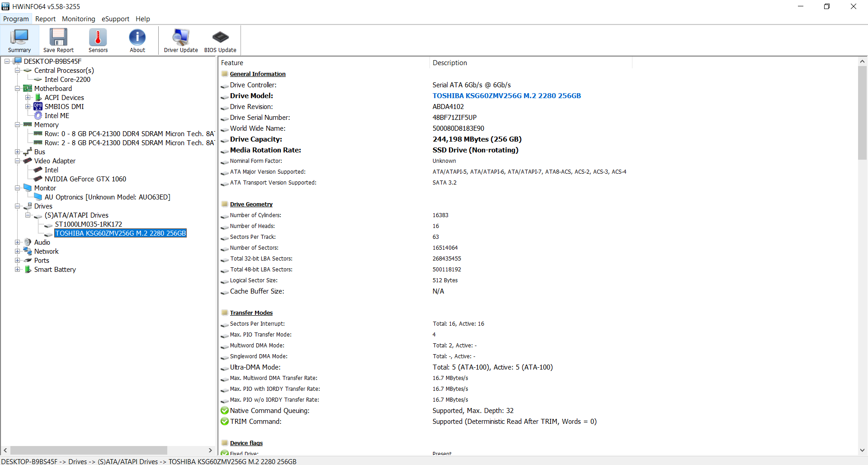
Task: Click the Network icon in tree
Action: [28, 251]
